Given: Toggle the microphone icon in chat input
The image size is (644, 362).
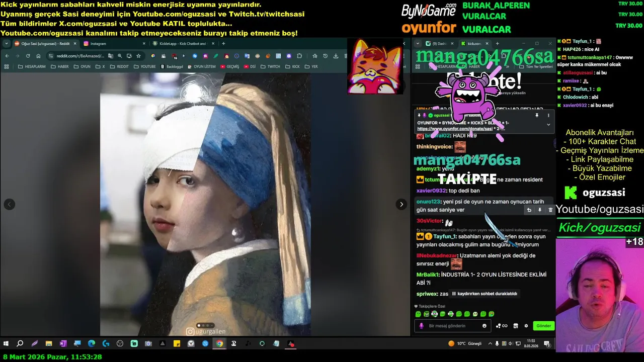Looking at the screenshot, I should pos(422,326).
